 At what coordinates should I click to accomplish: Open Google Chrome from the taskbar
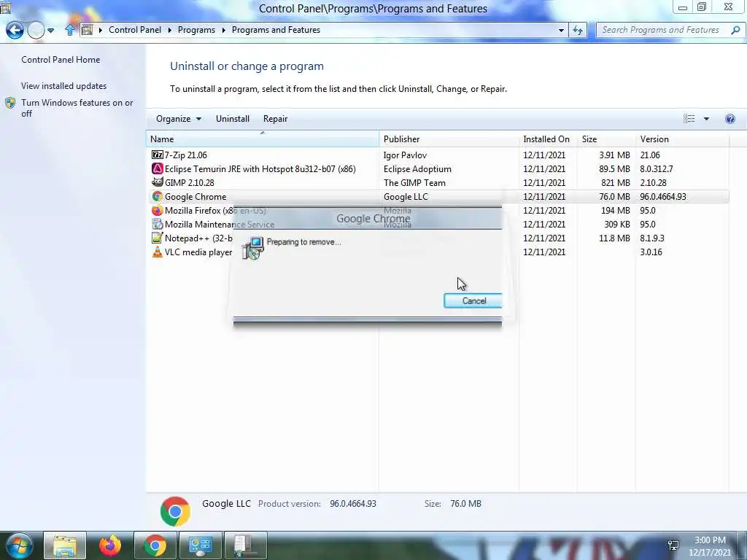pyautogui.click(x=155, y=545)
